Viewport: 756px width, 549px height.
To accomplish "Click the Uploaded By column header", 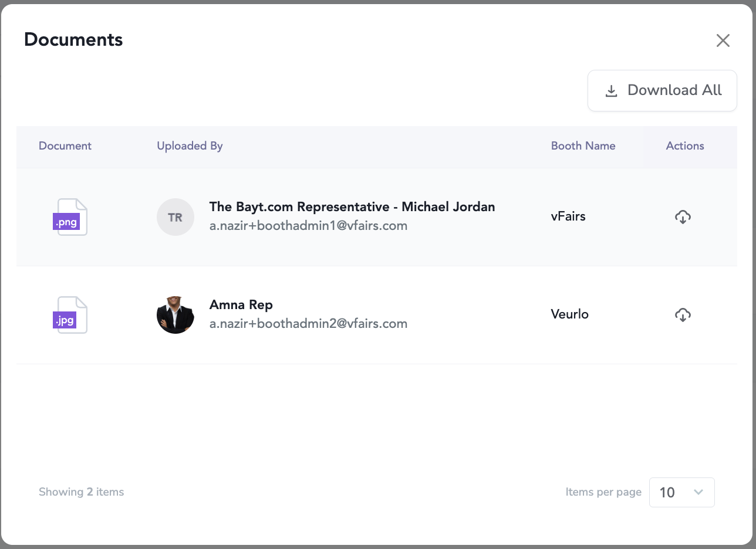I will pyautogui.click(x=190, y=146).
